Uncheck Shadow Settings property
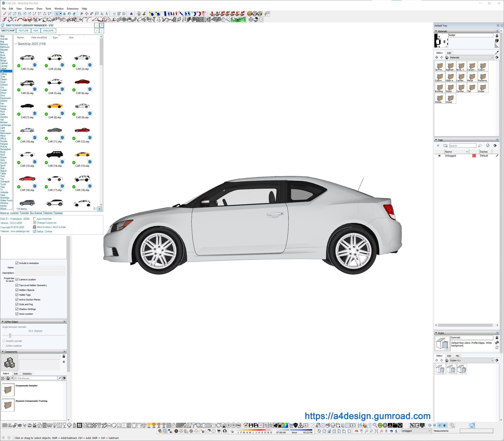The height and width of the screenshot is (441, 504). coord(17,309)
